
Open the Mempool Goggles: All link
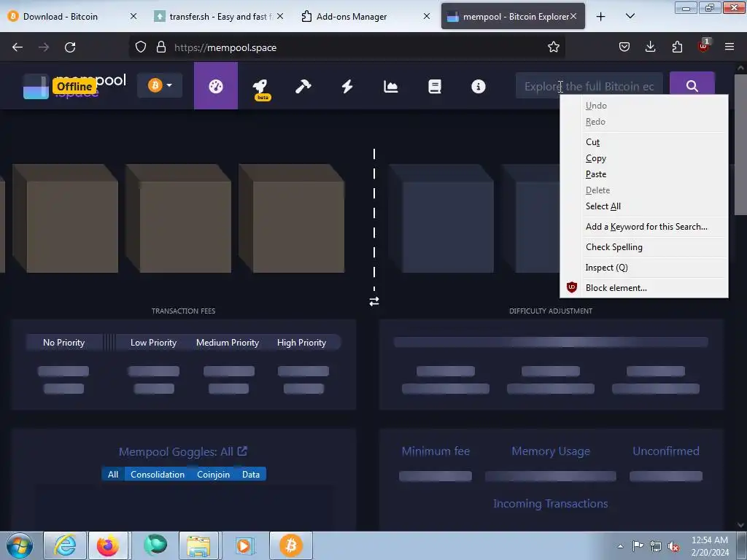[x=183, y=451]
